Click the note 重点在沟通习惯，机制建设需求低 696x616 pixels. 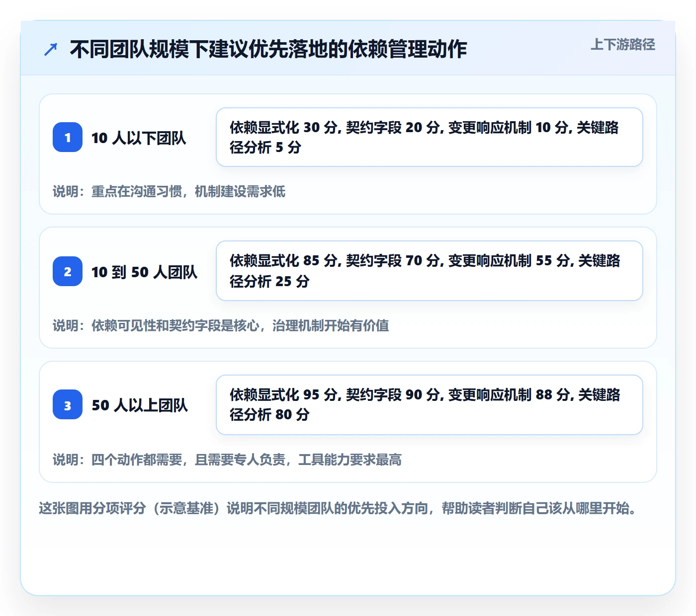(169, 191)
